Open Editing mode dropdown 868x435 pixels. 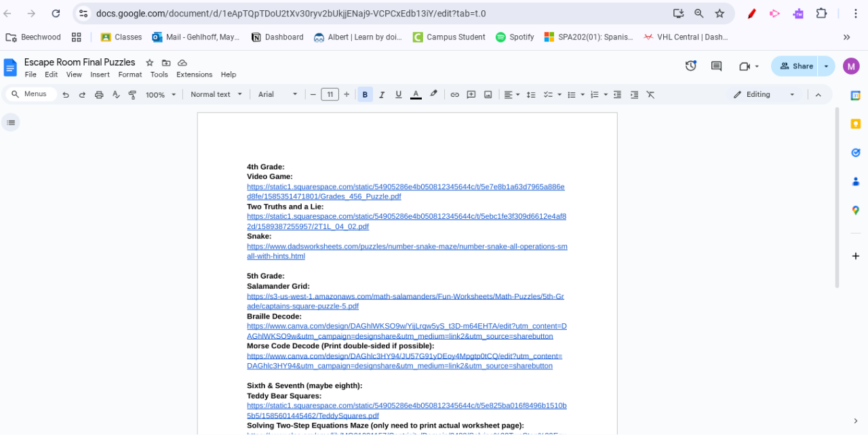[x=764, y=95]
